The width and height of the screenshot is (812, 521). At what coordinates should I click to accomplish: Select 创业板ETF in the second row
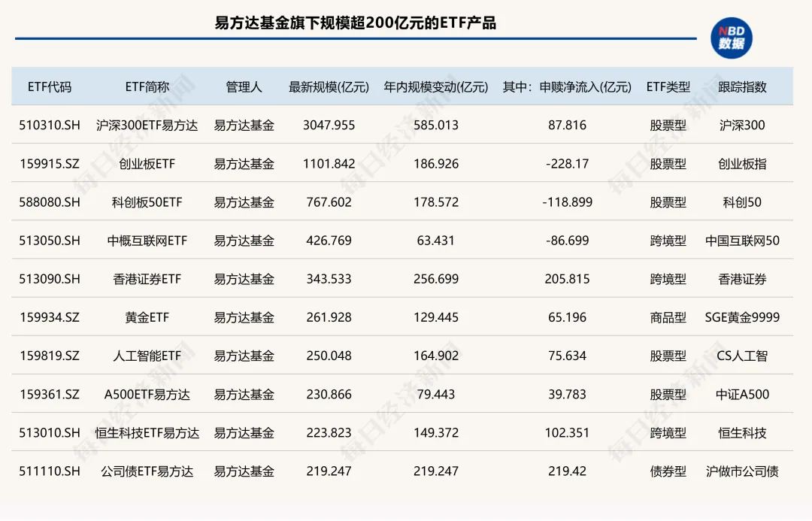pos(147,163)
